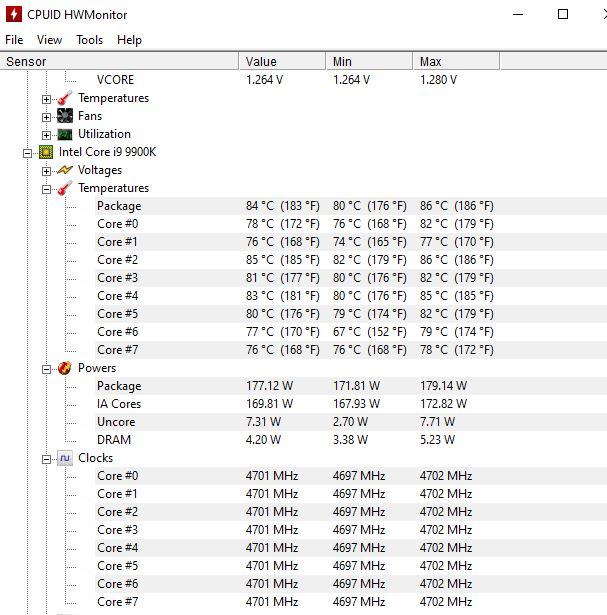
Task: Click the Core #0 clock value 4701 MHz
Action: pyautogui.click(x=272, y=476)
